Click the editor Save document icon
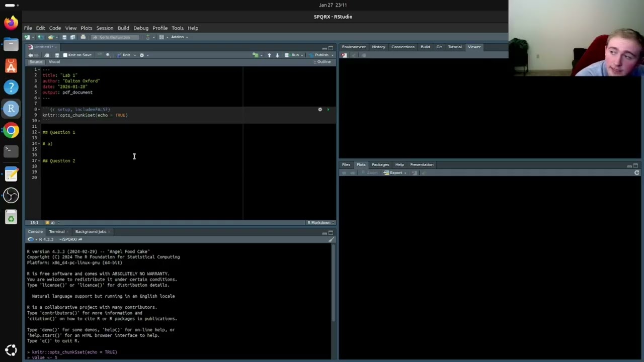 coord(57,55)
